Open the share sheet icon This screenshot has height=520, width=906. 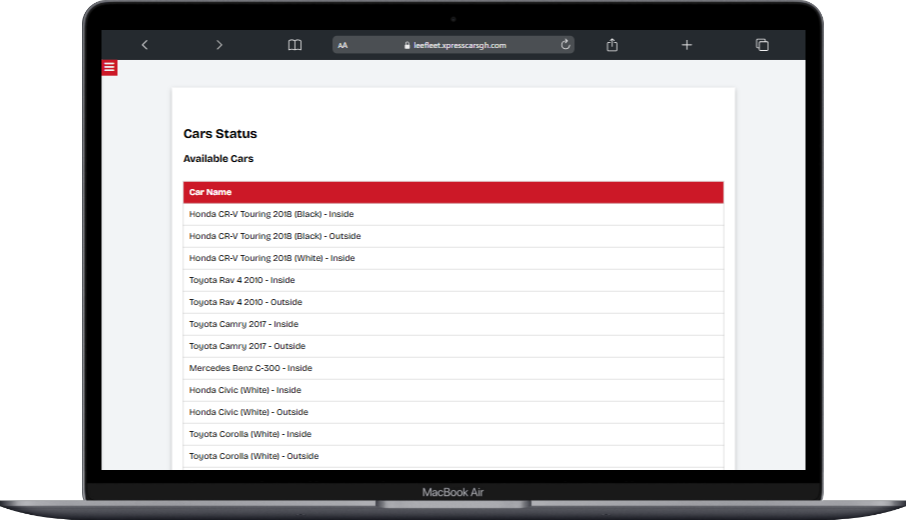(x=612, y=45)
